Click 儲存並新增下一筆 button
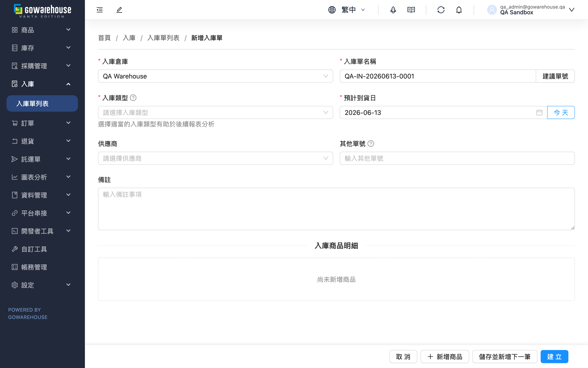 click(505, 357)
